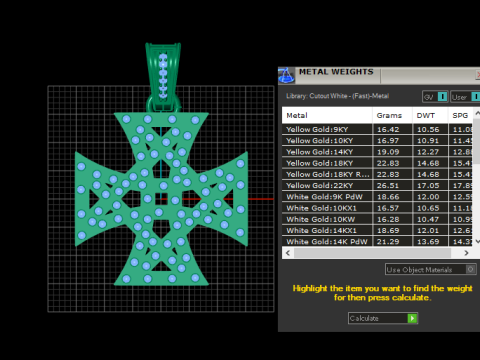Click the table's scroll right arrow

coord(466,253)
